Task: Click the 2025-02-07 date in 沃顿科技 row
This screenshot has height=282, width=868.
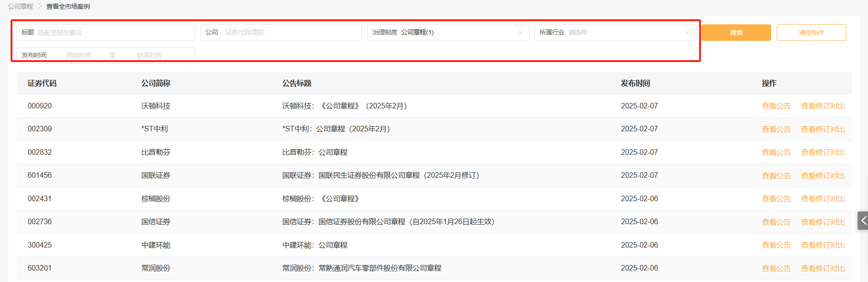Action: click(x=639, y=106)
